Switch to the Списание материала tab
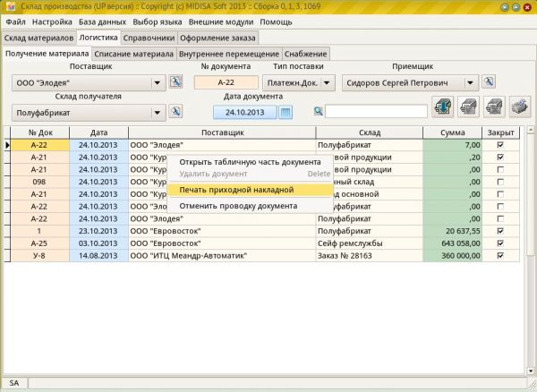Viewport: 537px width, 392px height. coord(133,55)
